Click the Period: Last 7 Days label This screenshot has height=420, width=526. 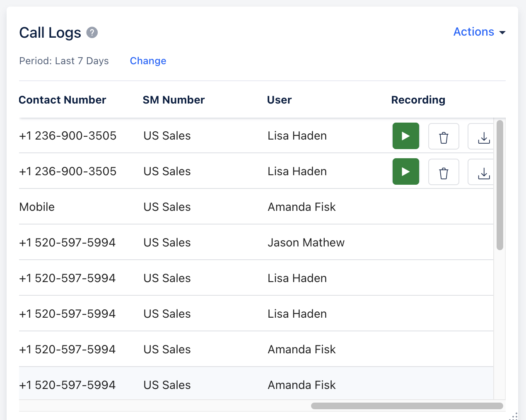[x=64, y=61]
